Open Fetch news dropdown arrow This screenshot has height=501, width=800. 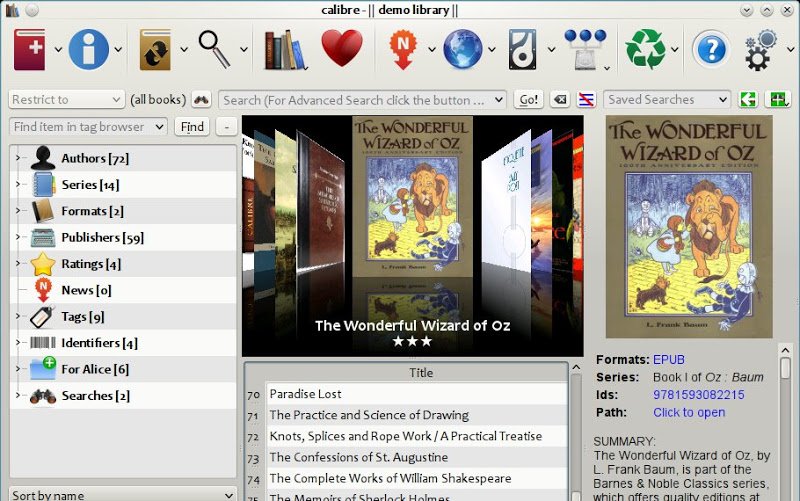click(x=432, y=50)
